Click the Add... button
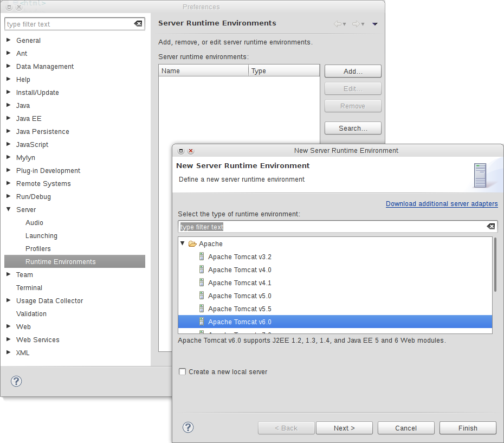504x443 pixels. pyautogui.click(x=353, y=71)
